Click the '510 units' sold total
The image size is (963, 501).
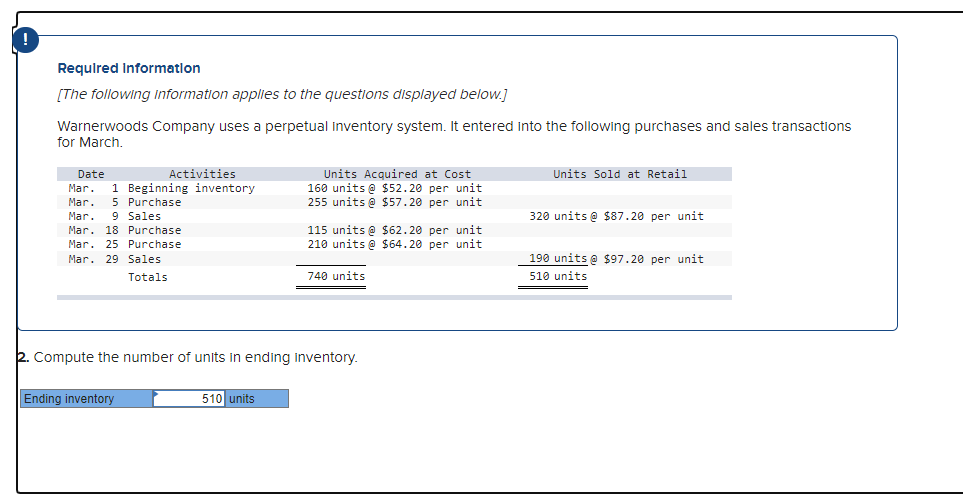click(x=558, y=276)
